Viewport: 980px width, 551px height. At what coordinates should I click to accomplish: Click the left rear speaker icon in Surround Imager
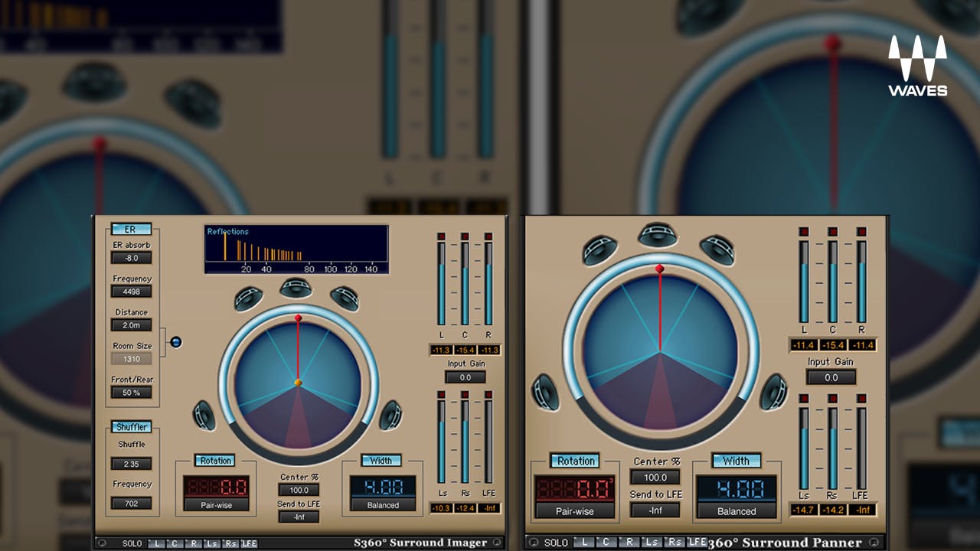tap(204, 416)
